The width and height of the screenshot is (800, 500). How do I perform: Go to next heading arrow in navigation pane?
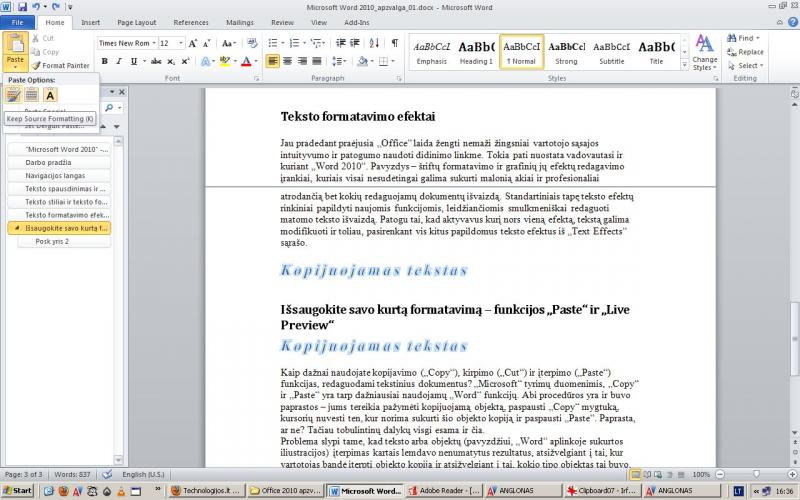point(116,126)
